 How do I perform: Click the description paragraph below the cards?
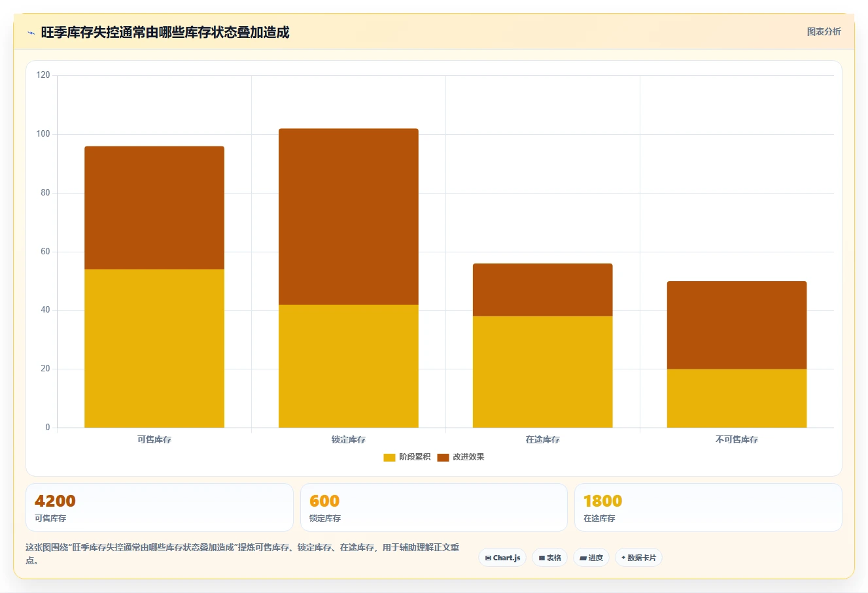[243, 554]
